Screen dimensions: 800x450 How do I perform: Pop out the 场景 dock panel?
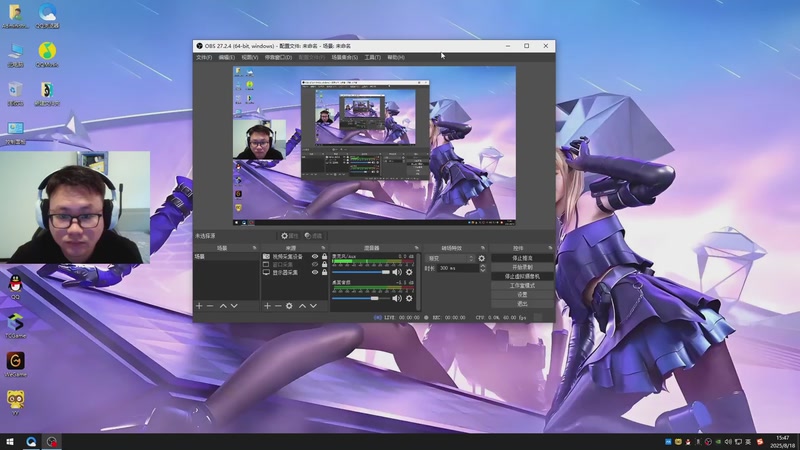(254, 248)
